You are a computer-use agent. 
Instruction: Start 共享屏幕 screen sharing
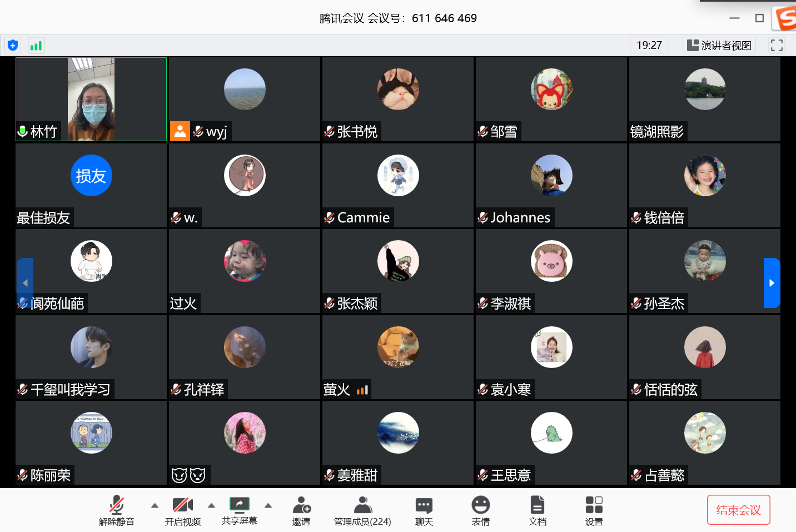(240, 511)
